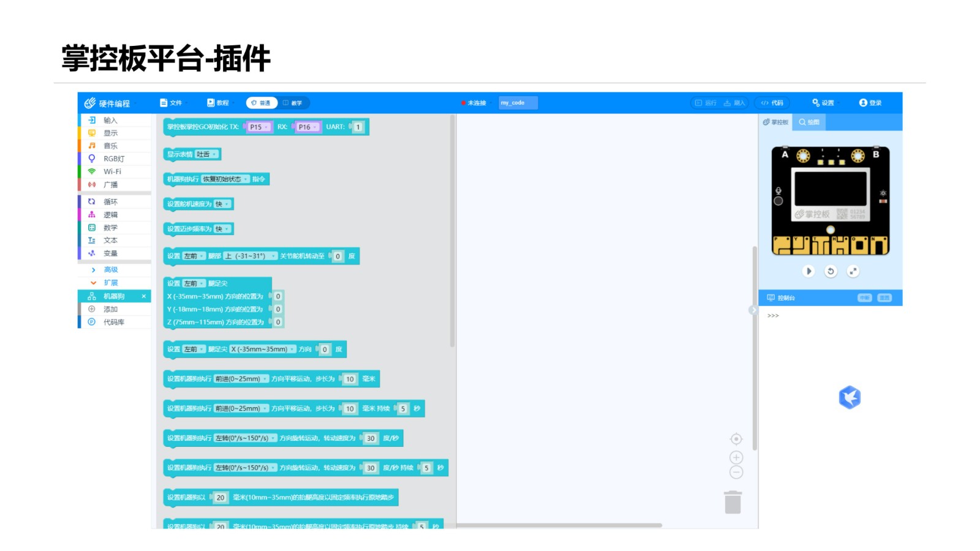Viewport: 980px width, 551px height.
Task: Click the 30 度/秒 rotation speed field
Action: tap(371, 438)
